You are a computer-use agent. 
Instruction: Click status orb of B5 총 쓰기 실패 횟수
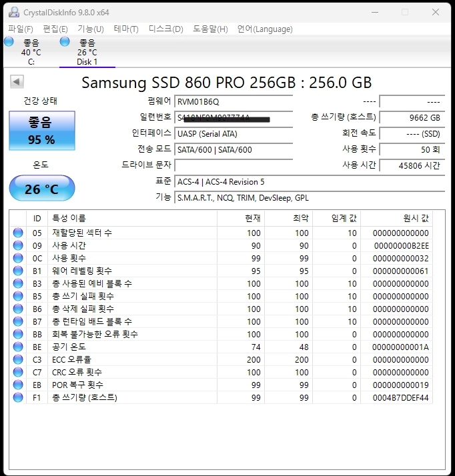pyautogui.click(x=18, y=296)
